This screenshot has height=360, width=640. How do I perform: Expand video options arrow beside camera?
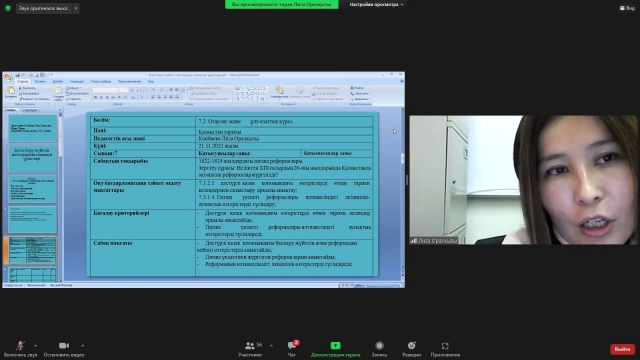tap(82, 346)
